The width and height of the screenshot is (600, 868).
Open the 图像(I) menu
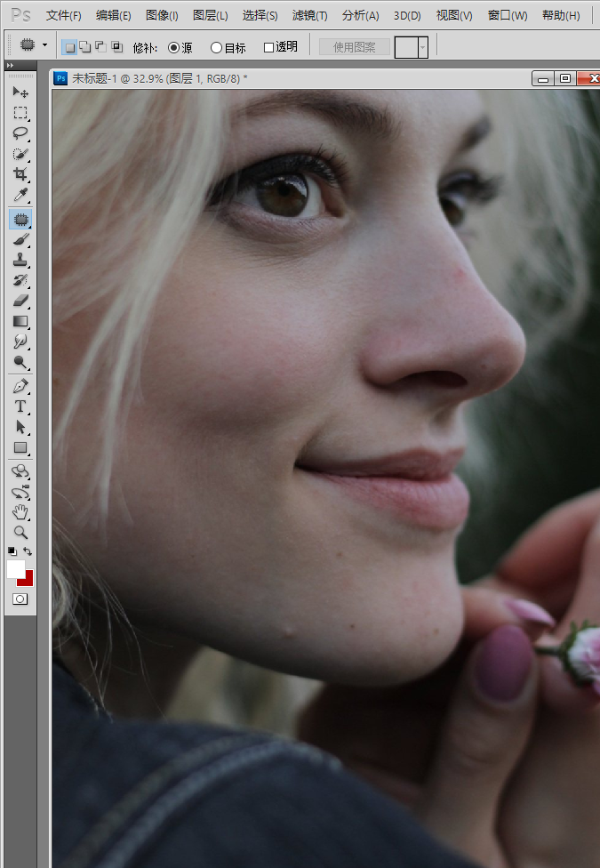[x=162, y=15]
